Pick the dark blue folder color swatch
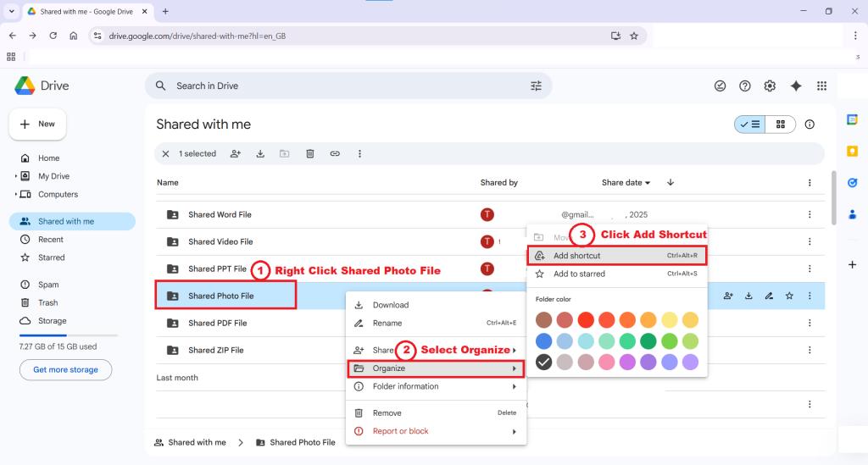The image size is (868, 465). click(x=544, y=340)
